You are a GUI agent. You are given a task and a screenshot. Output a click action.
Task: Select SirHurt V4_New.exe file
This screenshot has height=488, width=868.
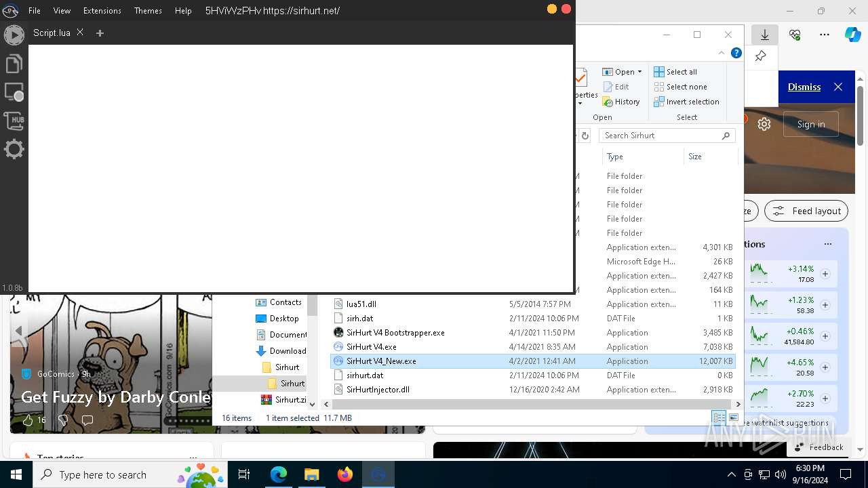coord(532,361)
